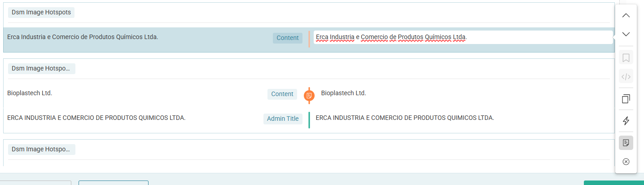Click the circled X icon in side toolbar
The width and height of the screenshot is (644, 185).
click(626, 162)
